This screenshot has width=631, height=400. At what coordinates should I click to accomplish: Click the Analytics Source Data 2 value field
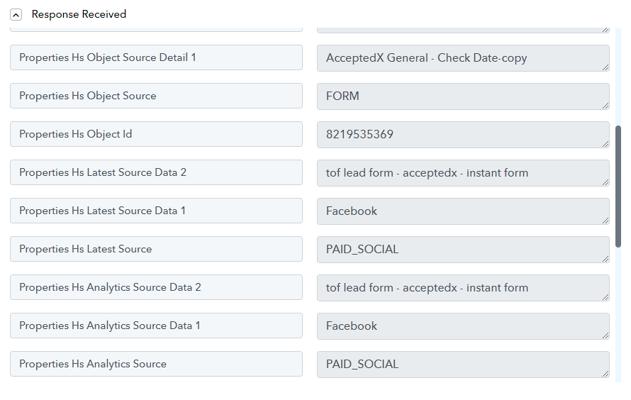point(462,288)
